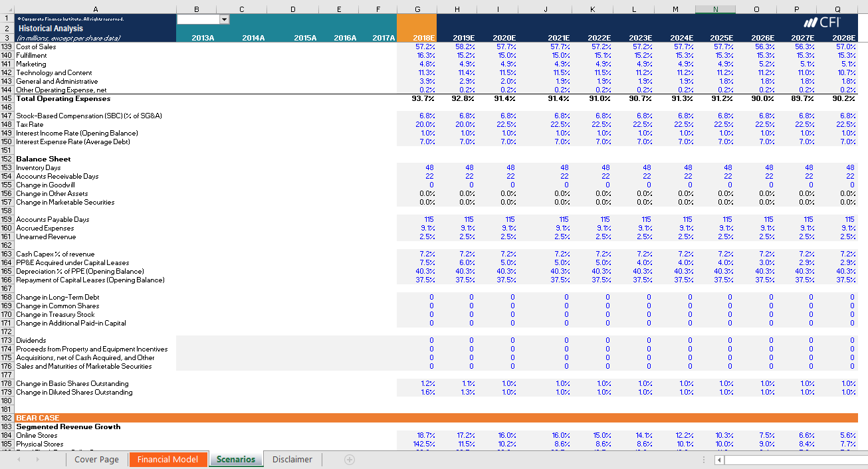Click the empty input cell beside the dropdown
The image size is (868, 469).
click(x=199, y=19)
